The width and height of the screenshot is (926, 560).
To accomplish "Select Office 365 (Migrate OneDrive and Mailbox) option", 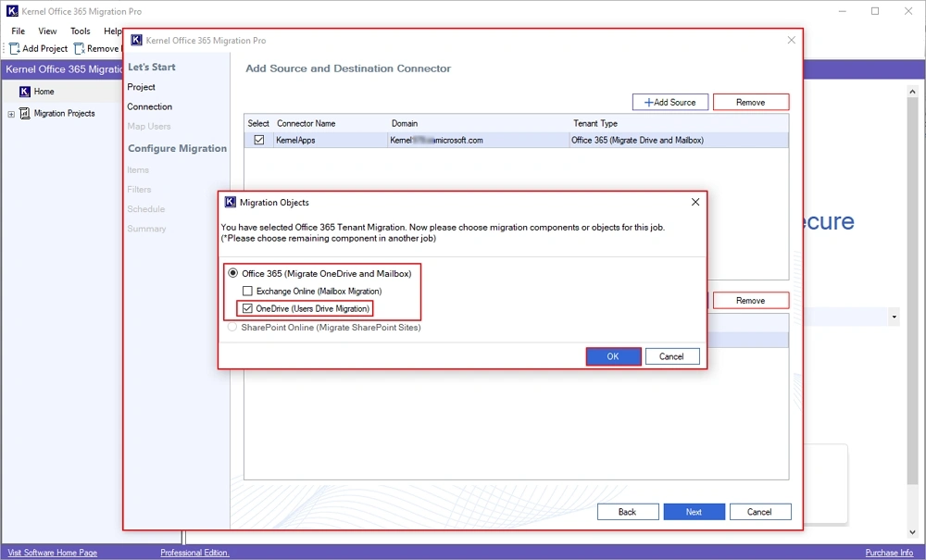I will pyautogui.click(x=231, y=274).
